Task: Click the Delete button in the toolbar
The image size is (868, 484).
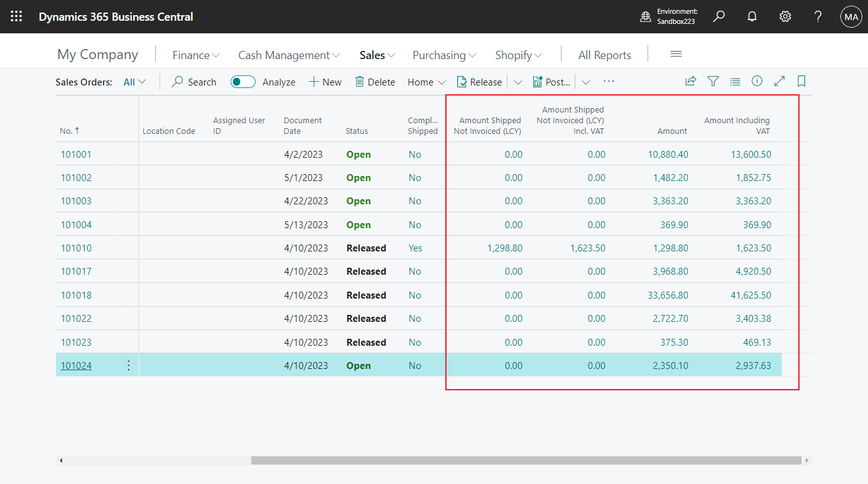Action: [375, 82]
